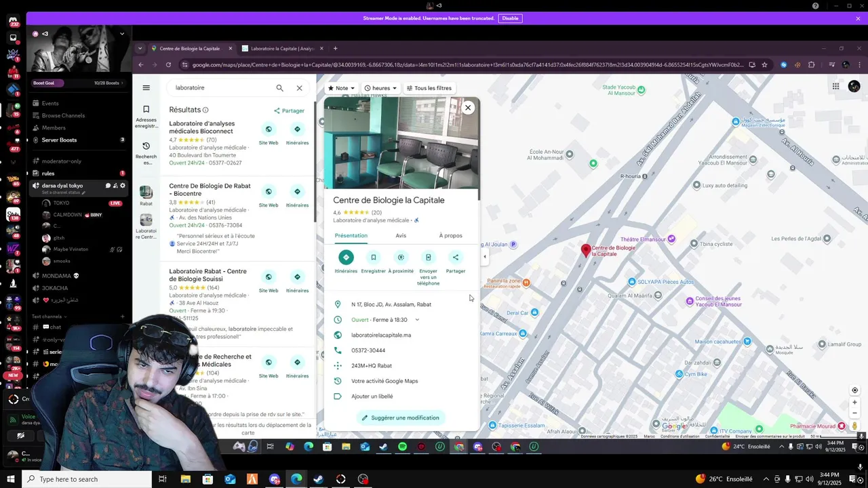Go back in the browser
This screenshot has width=868, height=488.
coord(140,65)
